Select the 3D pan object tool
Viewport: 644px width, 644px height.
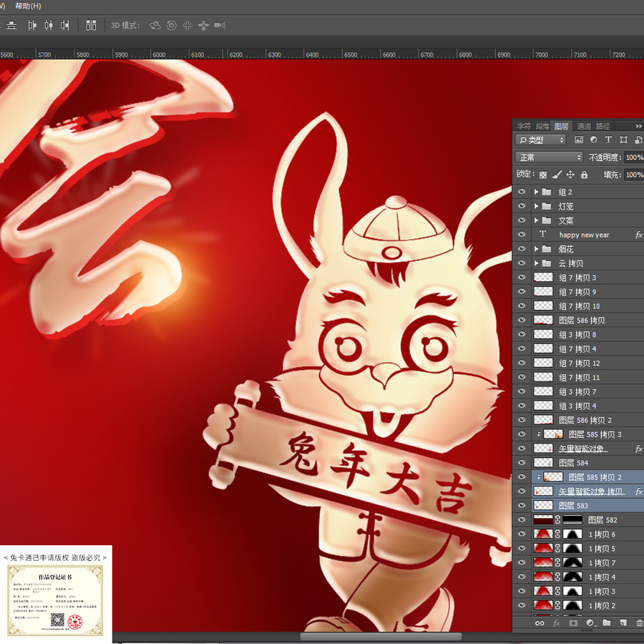(x=187, y=26)
